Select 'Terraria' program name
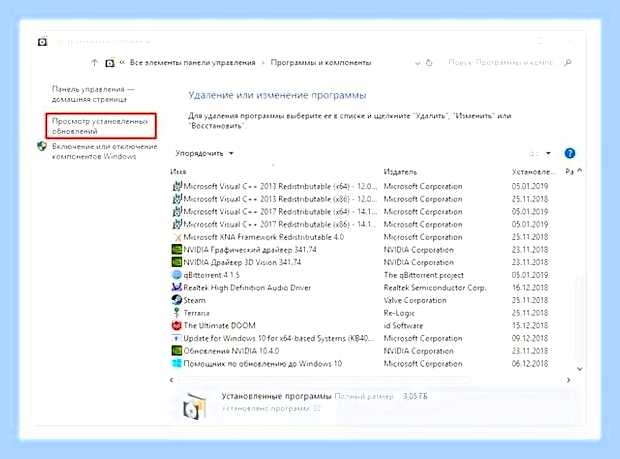 (x=197, y=313)
